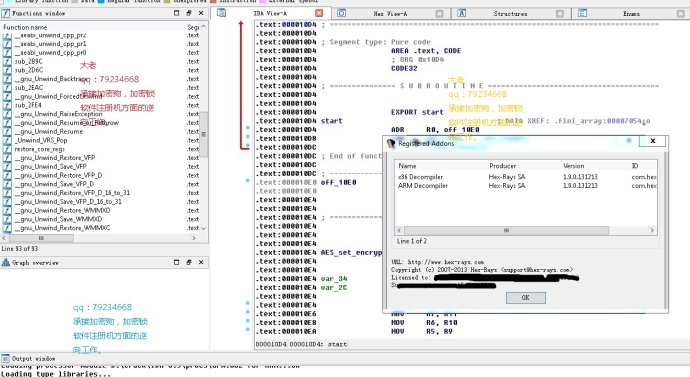Screen dimensions: 690x377
Task: Select __aeabi_unwind_cpp_pr1 function
Action: point(51,44)
